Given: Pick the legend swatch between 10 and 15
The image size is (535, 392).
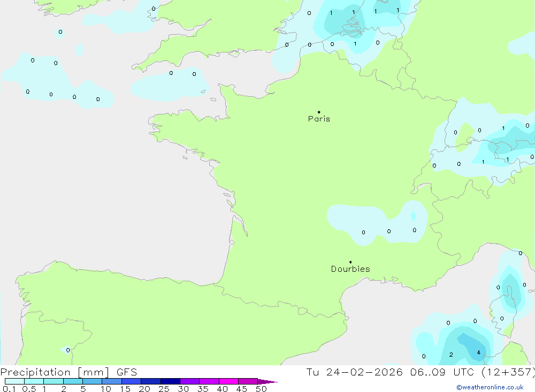Looking at the screenshot, I should [112, 381].
